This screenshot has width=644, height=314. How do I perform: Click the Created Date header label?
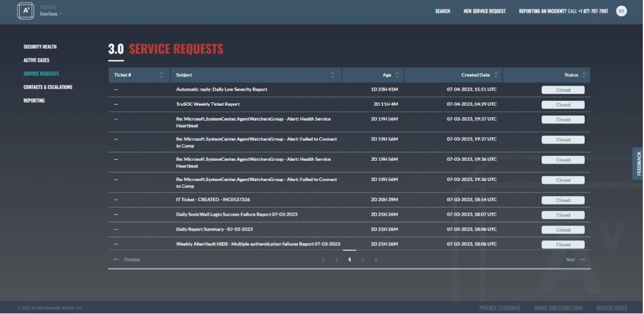[x=476, y=75]
